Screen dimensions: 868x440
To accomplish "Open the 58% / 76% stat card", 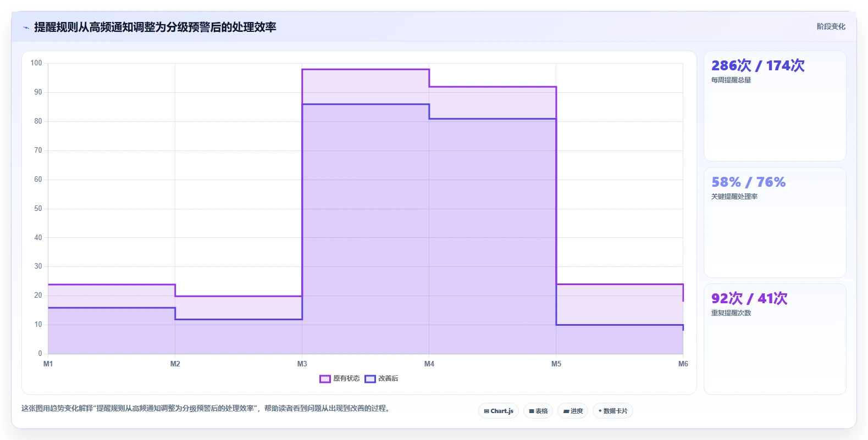I will 775,222.
